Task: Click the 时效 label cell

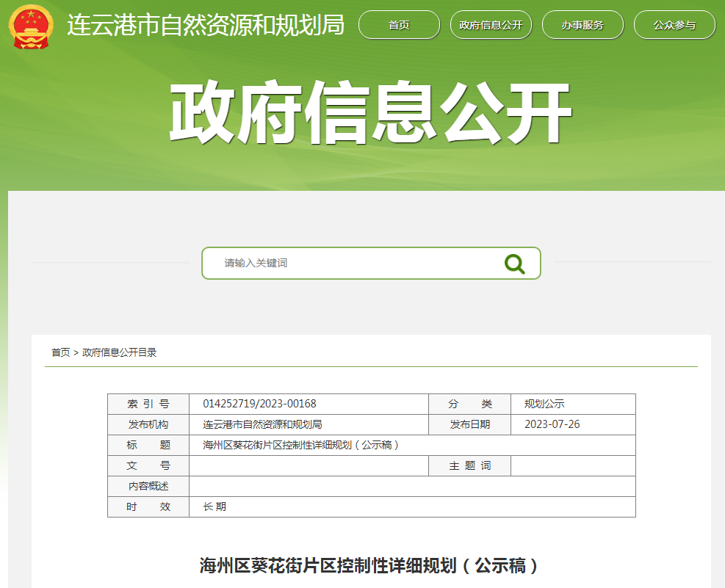Action: click(x=148, y=507)
